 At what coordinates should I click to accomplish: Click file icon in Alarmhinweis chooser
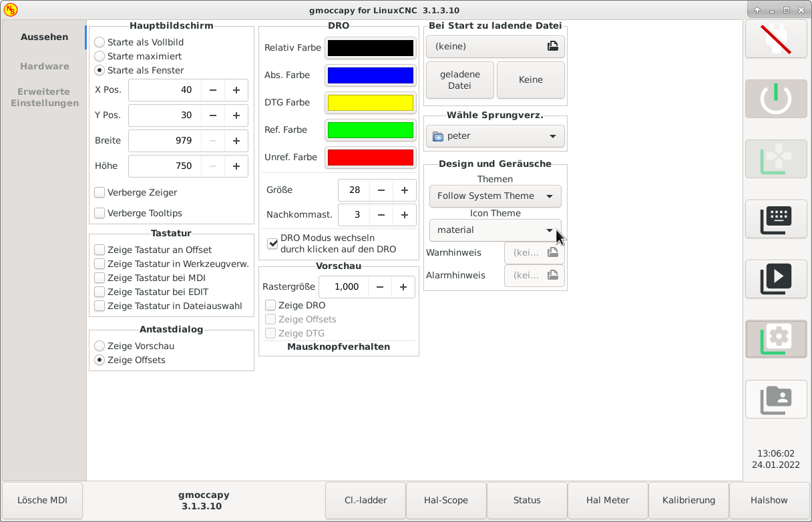click(552, 275)
